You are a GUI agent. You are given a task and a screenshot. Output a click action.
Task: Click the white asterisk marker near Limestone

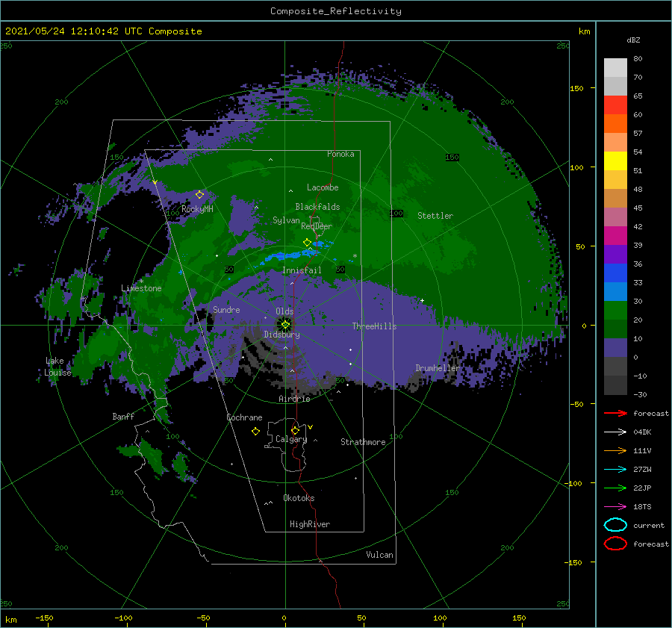coord(141,282)
